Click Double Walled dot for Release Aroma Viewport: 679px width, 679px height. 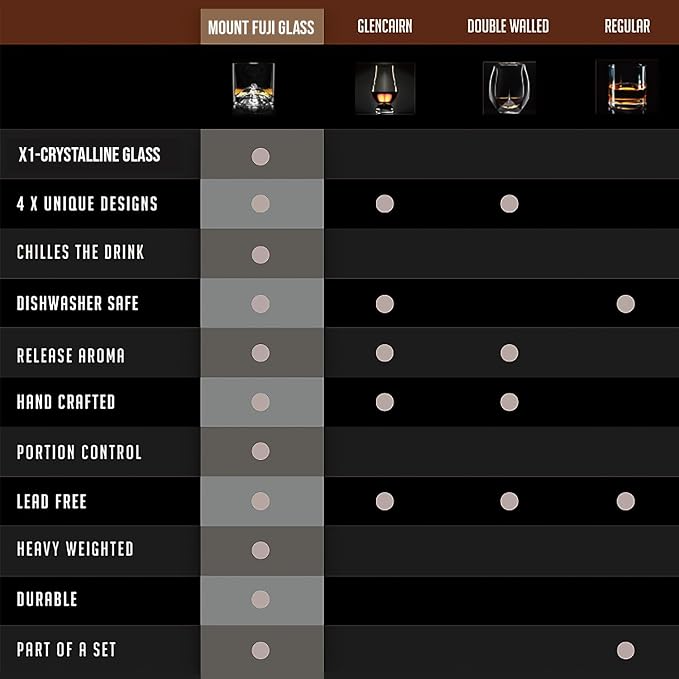(x=509, y=353)
